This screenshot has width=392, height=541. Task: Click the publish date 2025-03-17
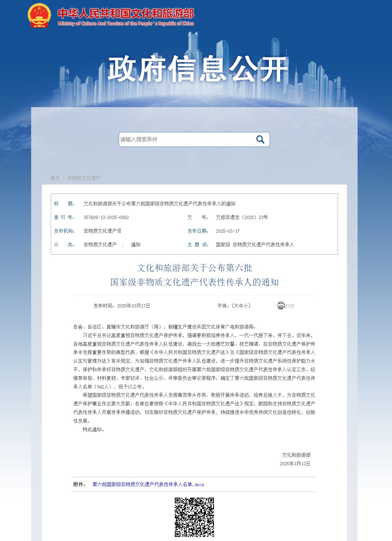point(228,231)
